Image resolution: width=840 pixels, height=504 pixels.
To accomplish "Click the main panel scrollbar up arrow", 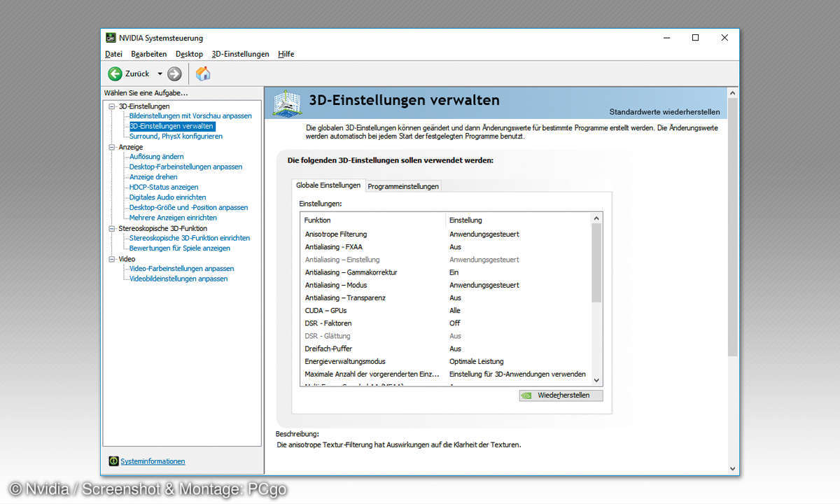I will (x=733, y=92).
